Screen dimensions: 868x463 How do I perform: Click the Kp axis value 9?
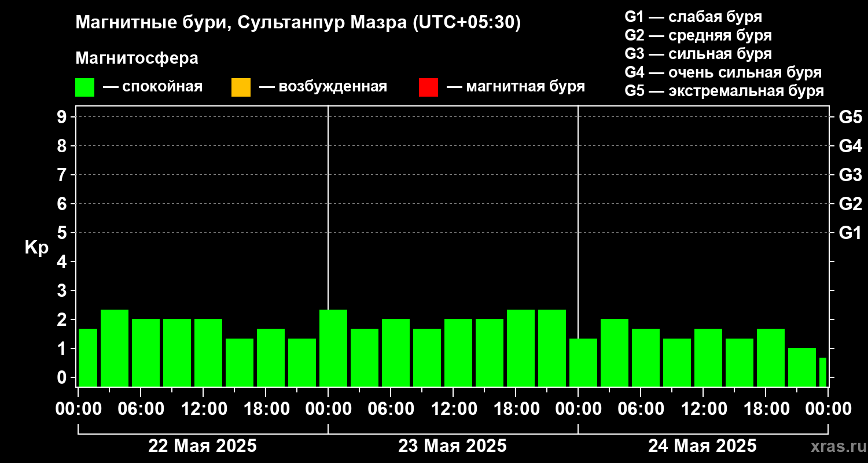(61, 117)
